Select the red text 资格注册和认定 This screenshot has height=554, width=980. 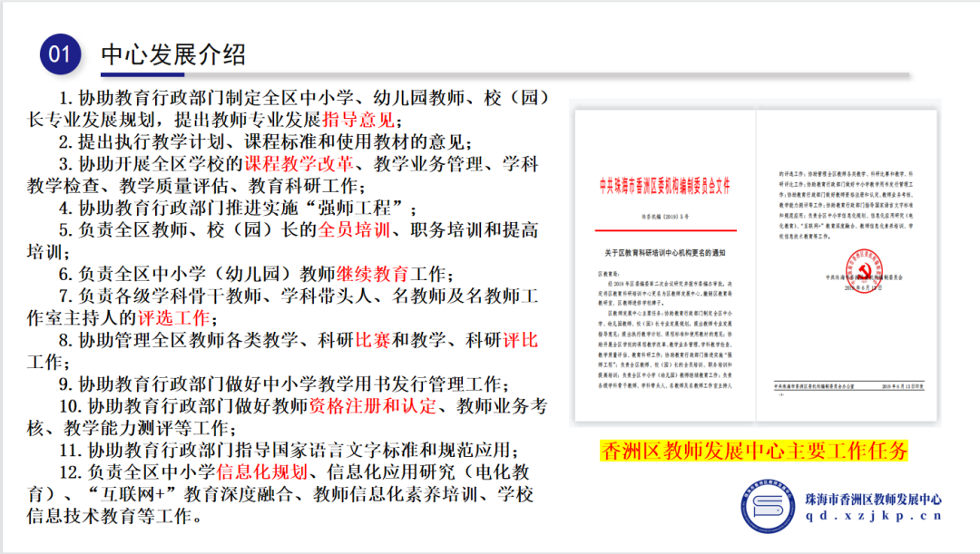(373, 406)
